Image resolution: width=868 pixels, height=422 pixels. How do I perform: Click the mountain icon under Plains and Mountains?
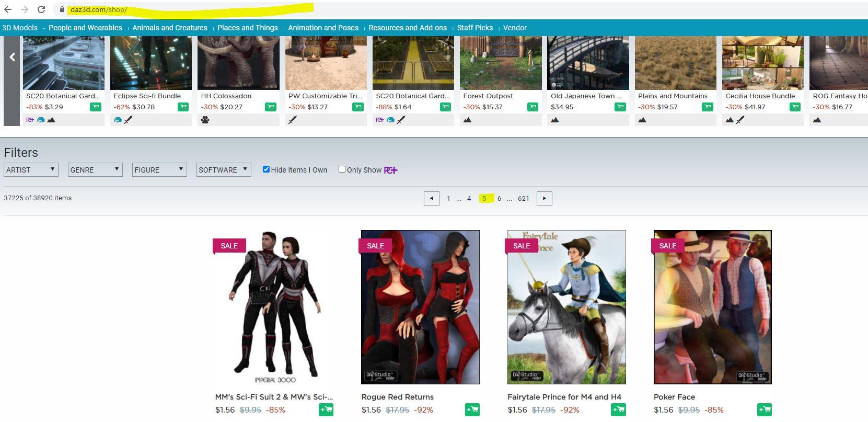[x=642, y=120]
